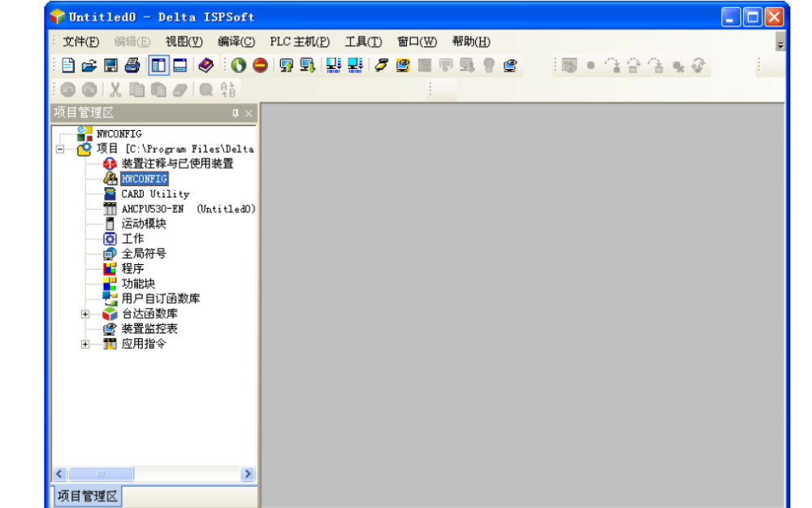This screenshot has height=508, width=812.
Task: Close the 项目管理区 panel
Action: click(248, 113)
